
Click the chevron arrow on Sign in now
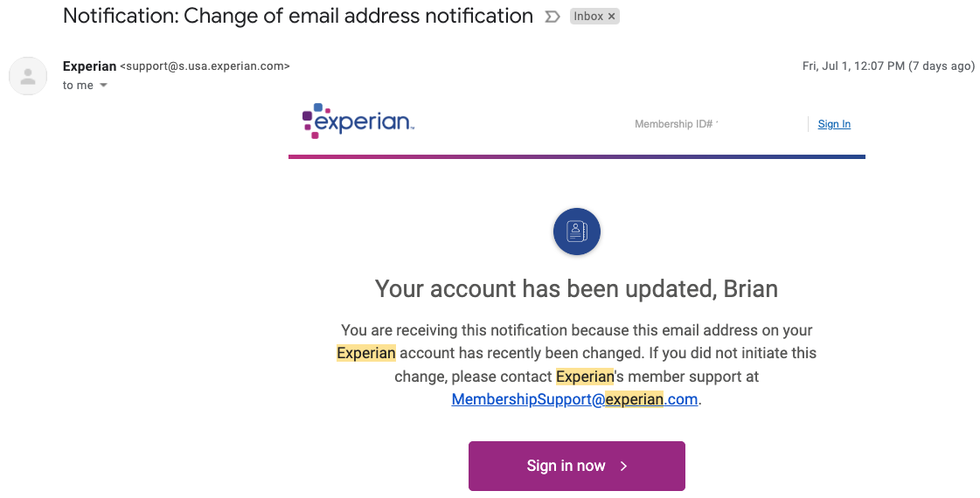pyautogui.click(x=623, y=467)
